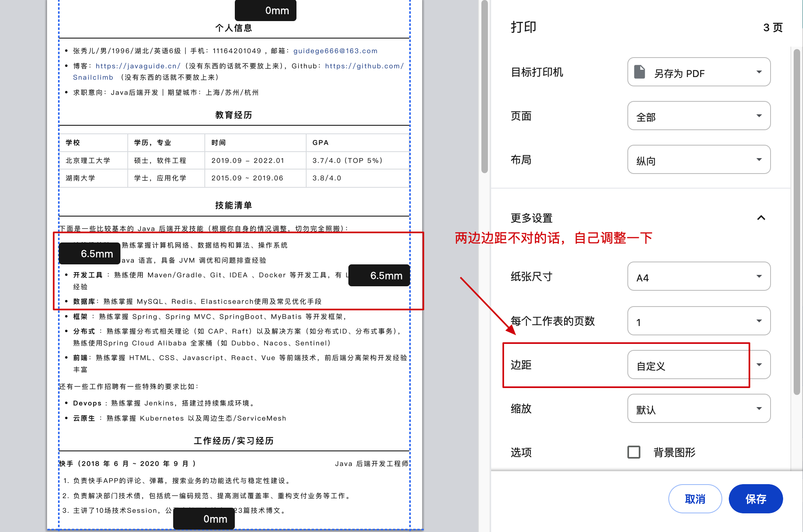This screenshot has width=803, height=532.
Task: Open the 缩放 默认 dropdown
Action: click(x=698, y=409)
